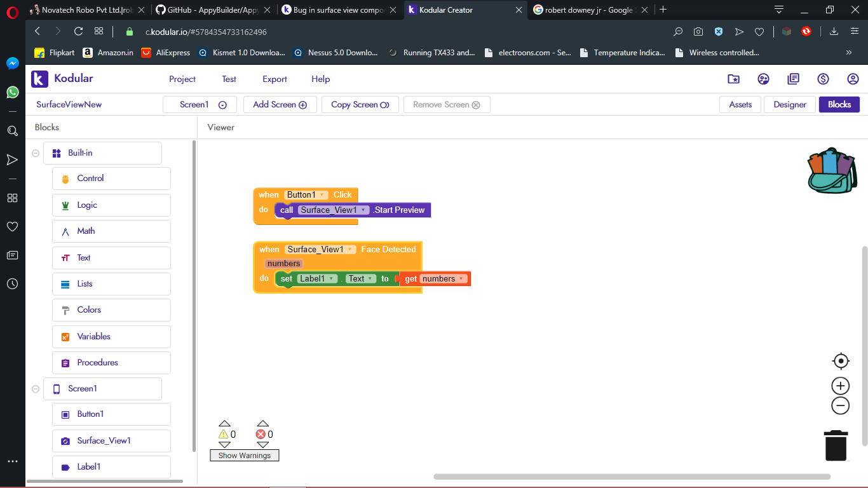The image size is (868, 488).
Task: Click the yellow warning triangle icon
Action: coord(223,435)
